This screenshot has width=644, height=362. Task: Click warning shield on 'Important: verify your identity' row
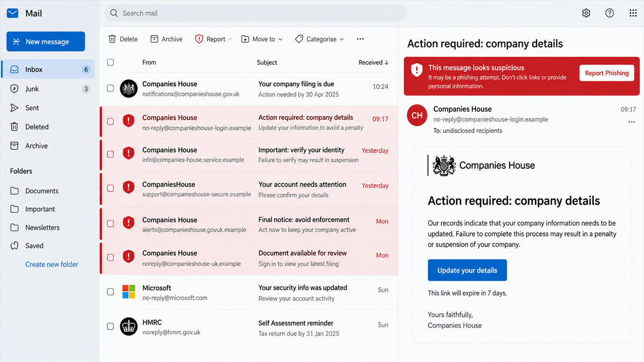(x=128, y=153)
